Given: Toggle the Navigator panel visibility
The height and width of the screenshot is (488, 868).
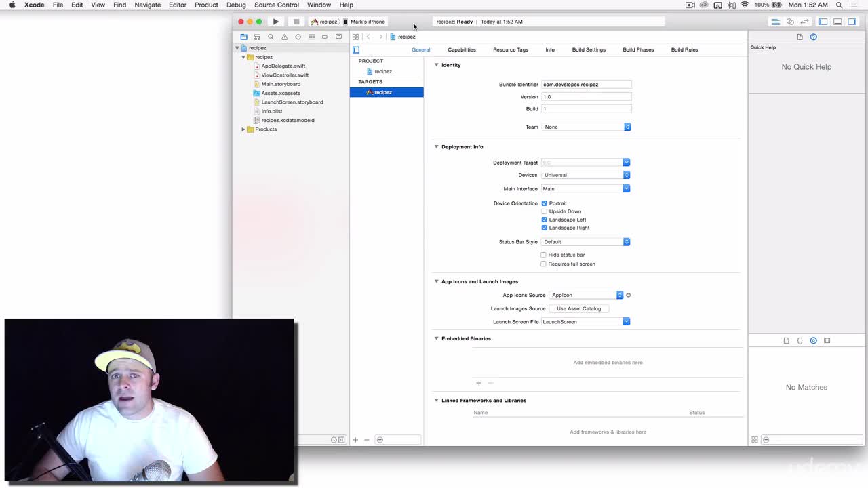Looking at the screenshot, I should [x=823, y=22].
